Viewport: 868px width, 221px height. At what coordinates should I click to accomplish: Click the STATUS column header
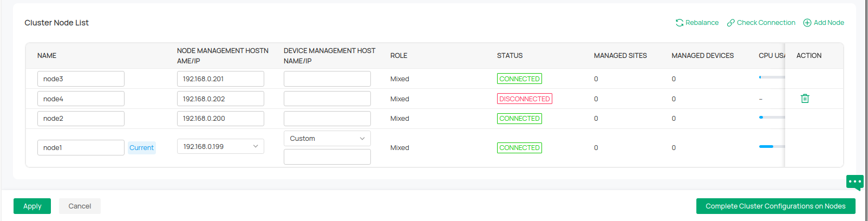tap(510, 56)
